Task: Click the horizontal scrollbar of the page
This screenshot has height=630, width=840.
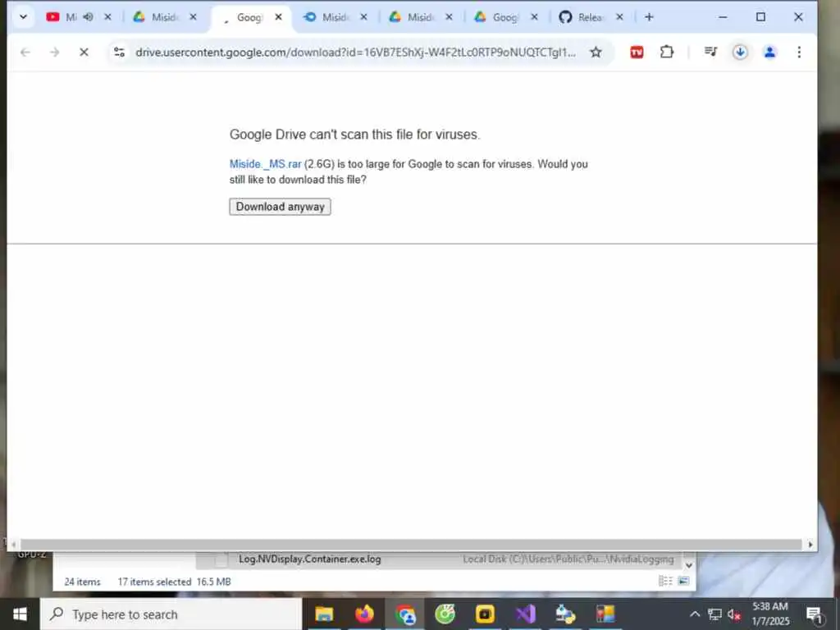Action: coord(411,545)
